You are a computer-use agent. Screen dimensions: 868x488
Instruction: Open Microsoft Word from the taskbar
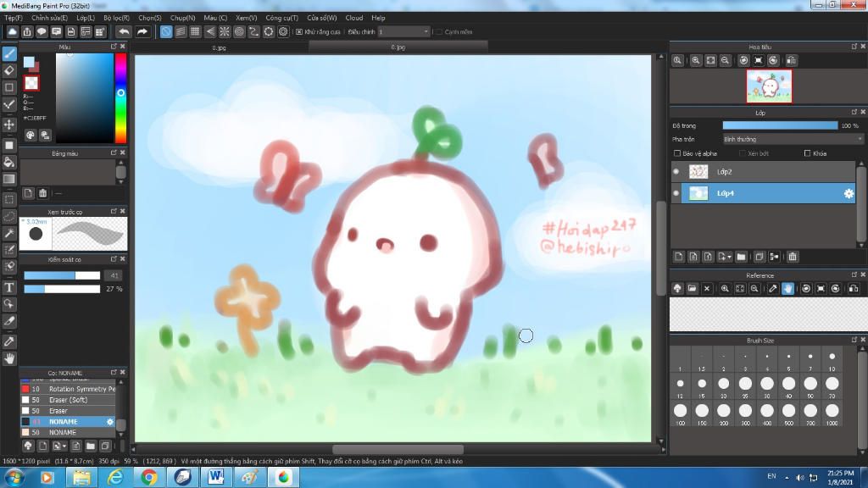(x=216, y=477)
